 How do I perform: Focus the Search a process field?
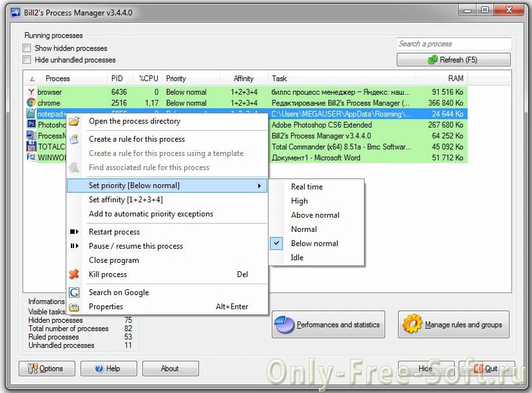(453, 44)
